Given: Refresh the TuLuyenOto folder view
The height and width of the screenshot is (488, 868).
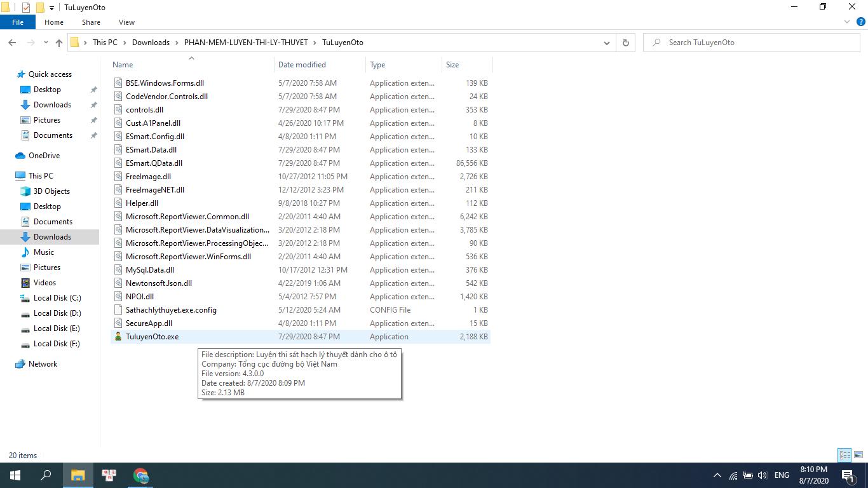Looking at the screenshot, I should [626, 43].
